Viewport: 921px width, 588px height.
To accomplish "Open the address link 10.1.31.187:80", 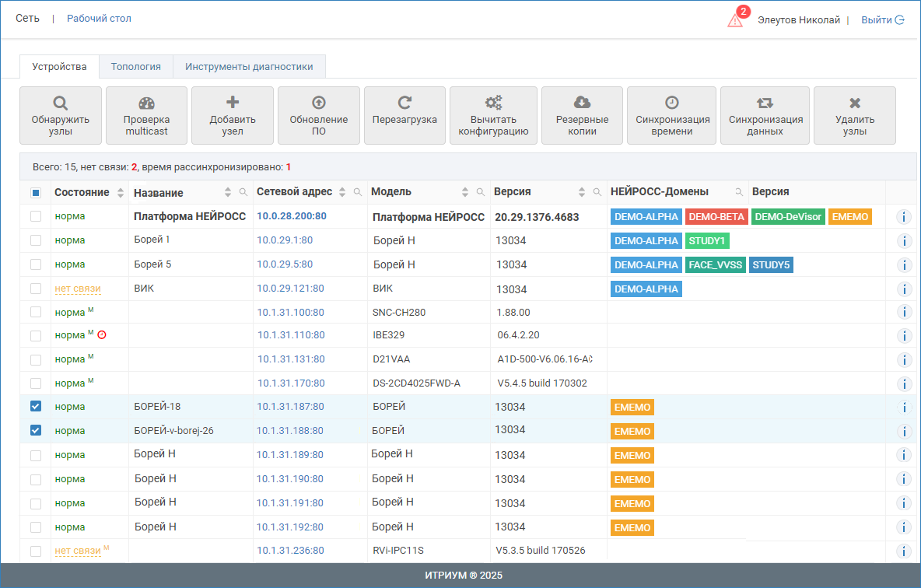I will pos(290,407).
